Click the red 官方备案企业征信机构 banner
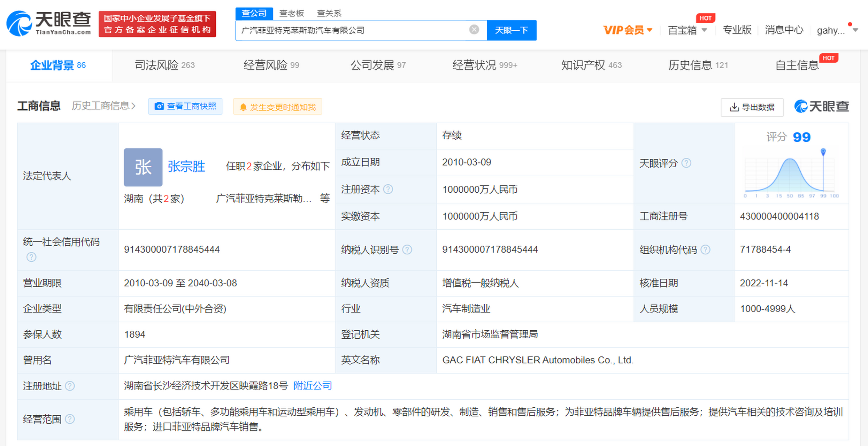Screen dimensions: 868x446 pos(157,24)
